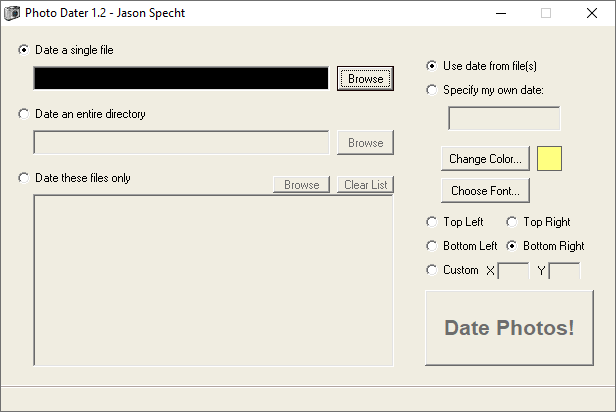Click Browse button above the file list
Screen dimensions: 616x412
tap(301, 185)
